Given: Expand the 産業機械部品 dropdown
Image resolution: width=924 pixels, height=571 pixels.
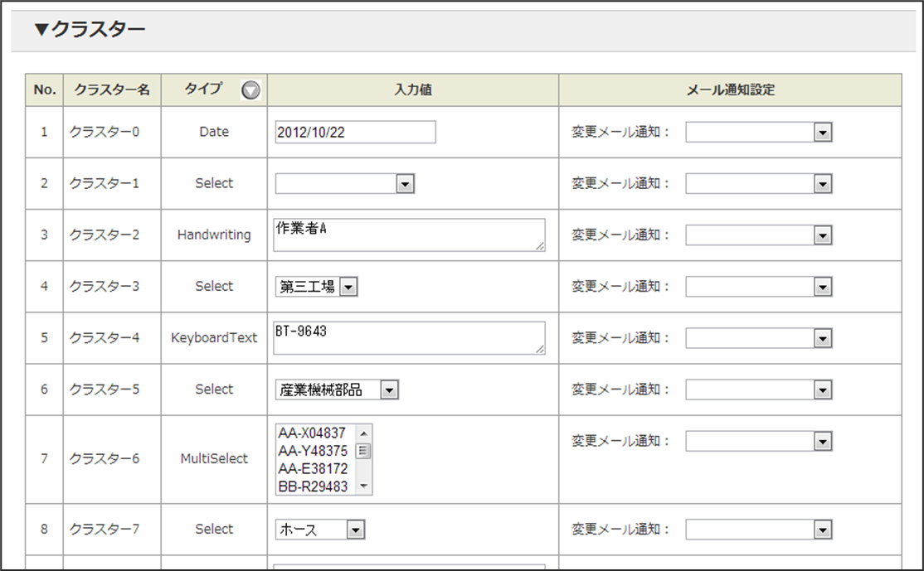Looking at the screenshot, I should coord(337,390).
